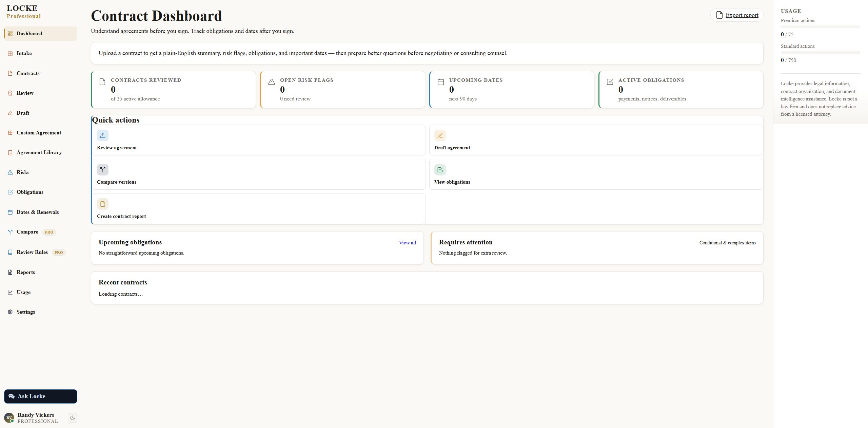Open the Contracts Reviewed stat card

pos(173,90)
